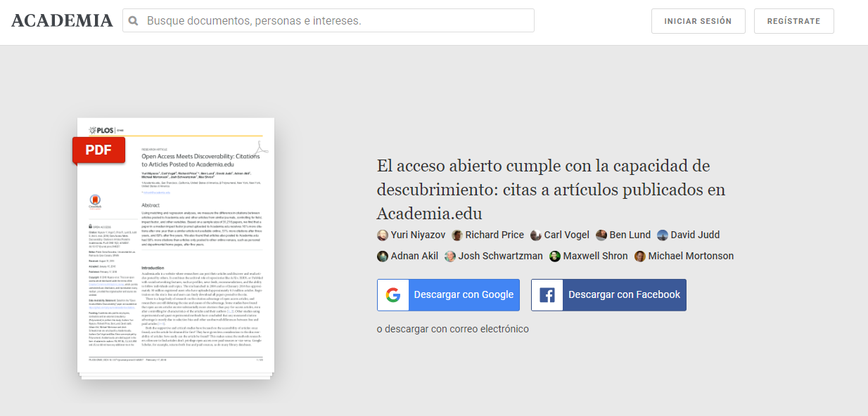Focus the document search field
The height and width of the screenshot is (416, 868).
[x=328, y=20]
